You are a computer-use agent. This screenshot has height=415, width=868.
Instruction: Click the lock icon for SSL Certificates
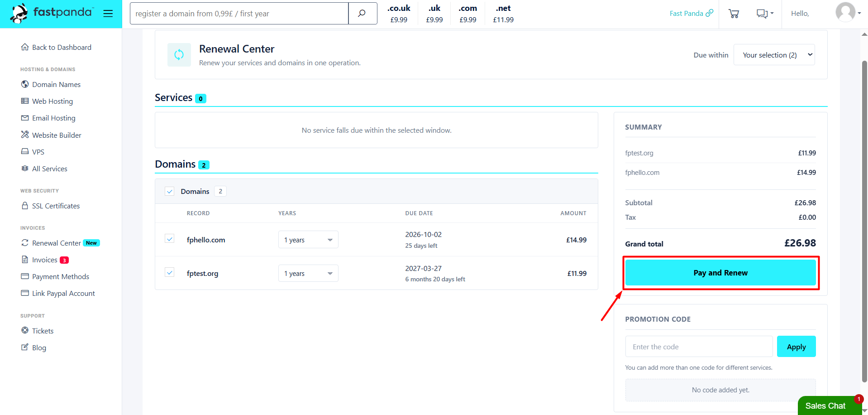click(25, 205)
